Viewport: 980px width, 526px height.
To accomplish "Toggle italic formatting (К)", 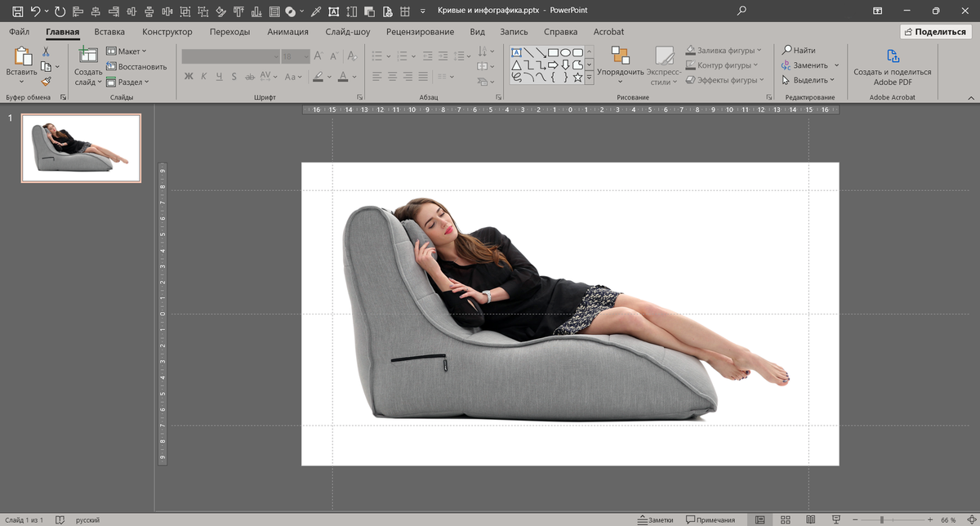I will (203, 76).
